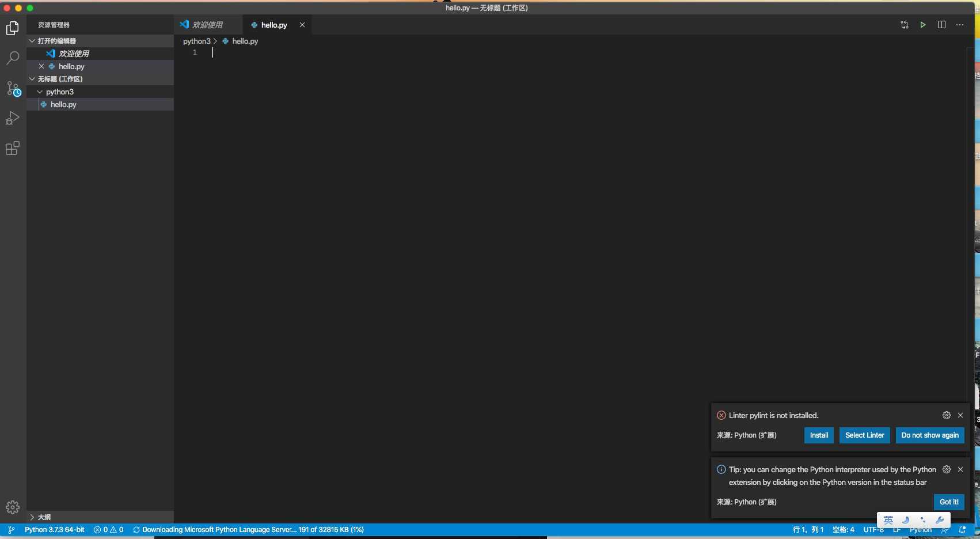Change line ending via LF in status bar
Screen dimensions: 980x539
[897, 530]
